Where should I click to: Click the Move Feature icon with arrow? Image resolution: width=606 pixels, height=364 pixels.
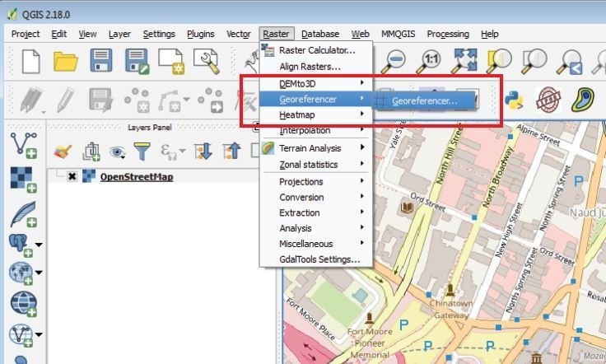click(211, 100)
